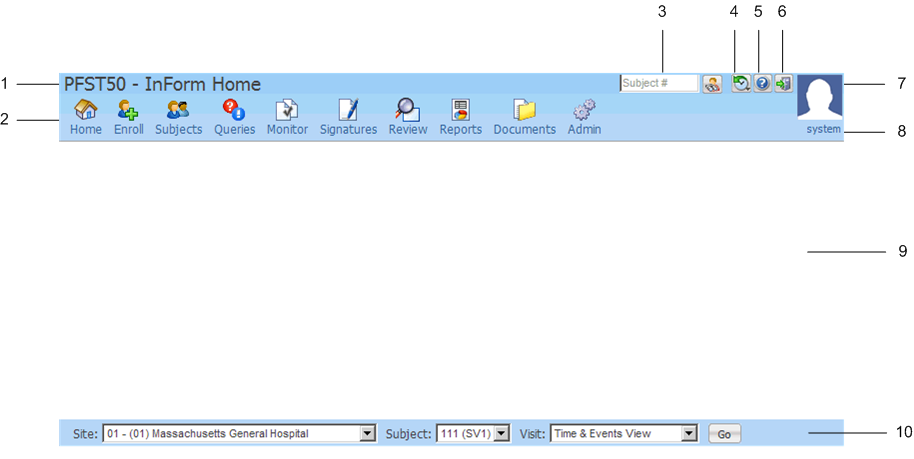Click the Admin menu label
This screenshot has height=459, width=914.
click(584, 129)
